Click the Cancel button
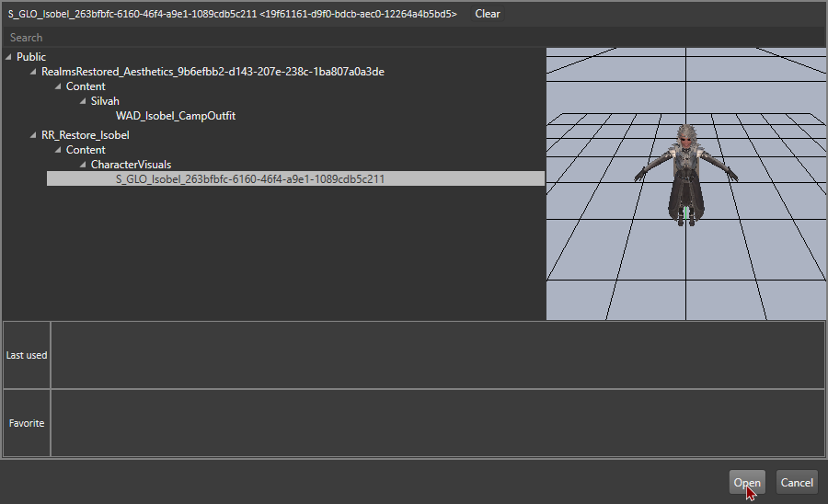 coord(797,482)
